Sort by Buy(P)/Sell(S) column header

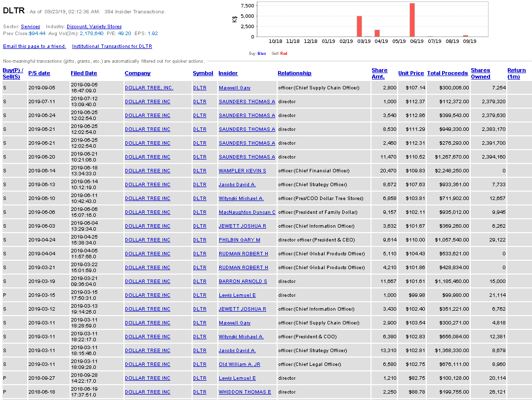13,73
